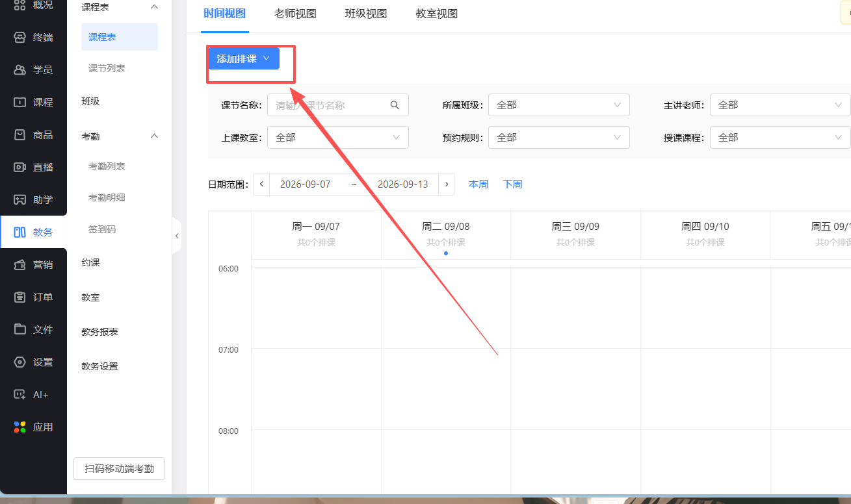Open the 助学 study-aid icon
The image size is (851, 504).
(20, 199)
